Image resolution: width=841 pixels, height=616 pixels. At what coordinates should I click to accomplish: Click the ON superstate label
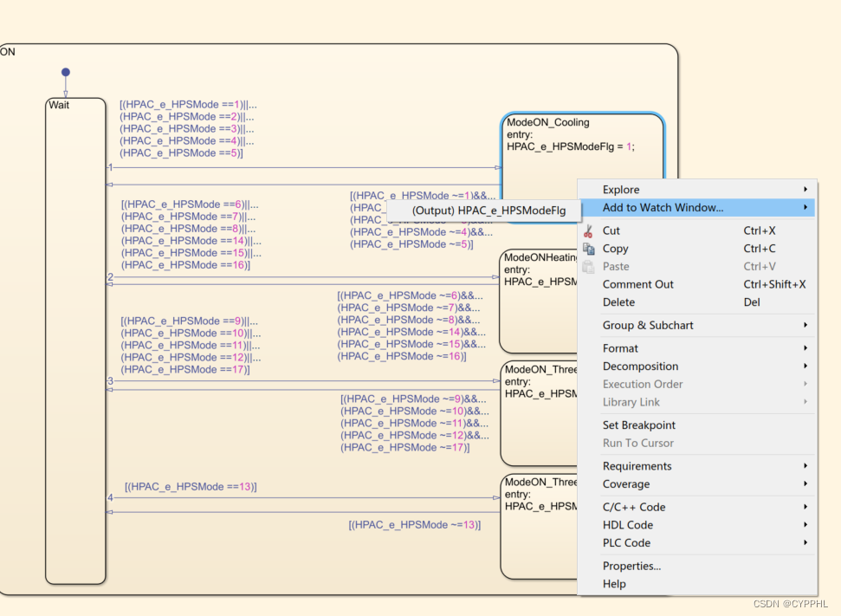8,52
